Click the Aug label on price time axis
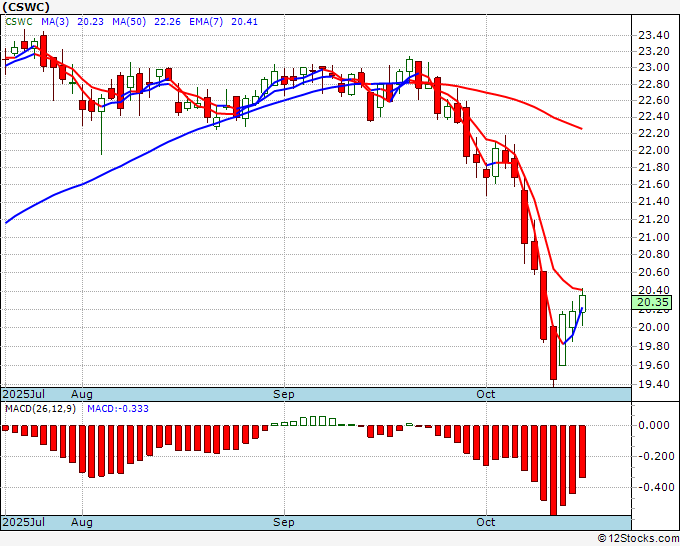Screen dimensions: 680x546 (82, 394)
